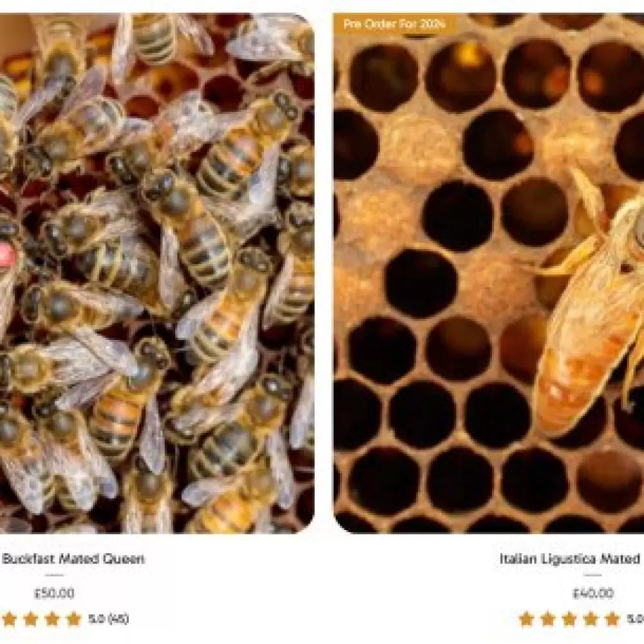Screen dimensions: 644x644
Task: Open the 5.0 (46) review count
Action: pos(109,619)
